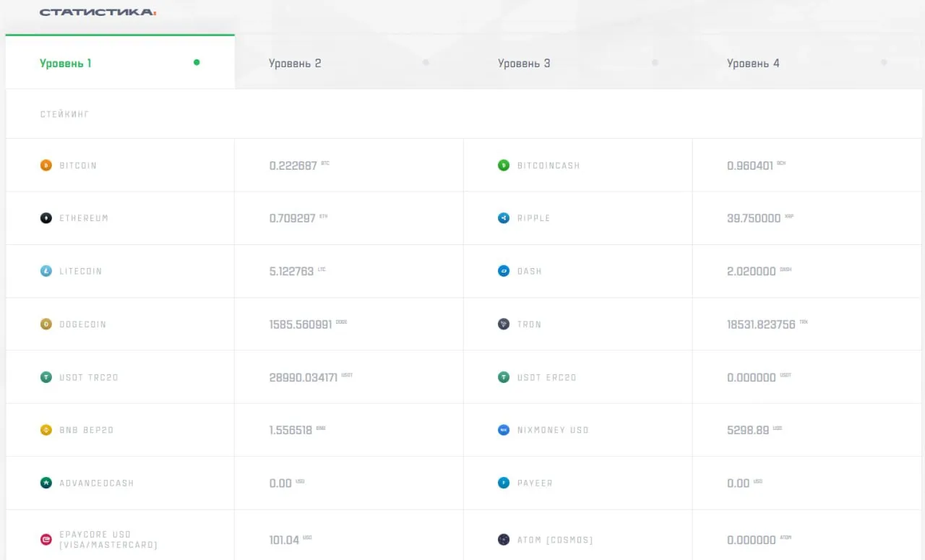Screen dimensions: 925x560
Task: Click the BNB BEP20 label
Action: [x=87, y=430]
